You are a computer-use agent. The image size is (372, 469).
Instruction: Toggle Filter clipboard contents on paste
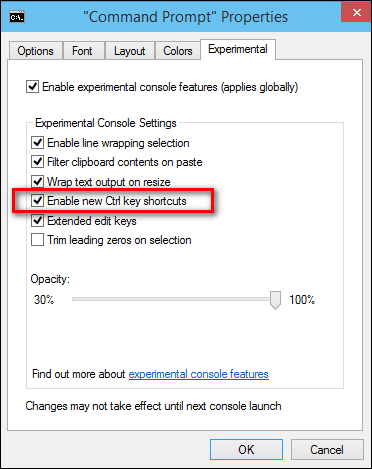pyautogui.click(x=37, y=162)
